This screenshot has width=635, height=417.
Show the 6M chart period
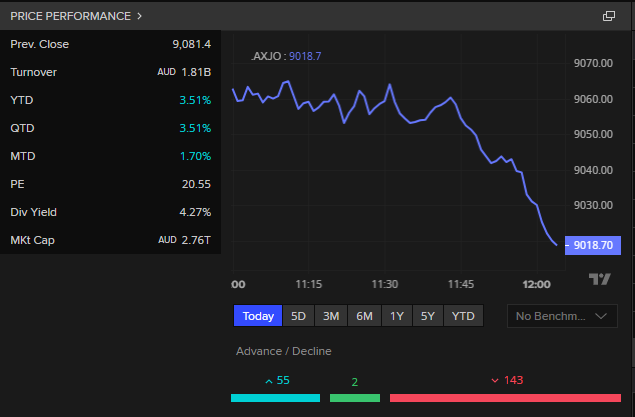pos(364,316)
